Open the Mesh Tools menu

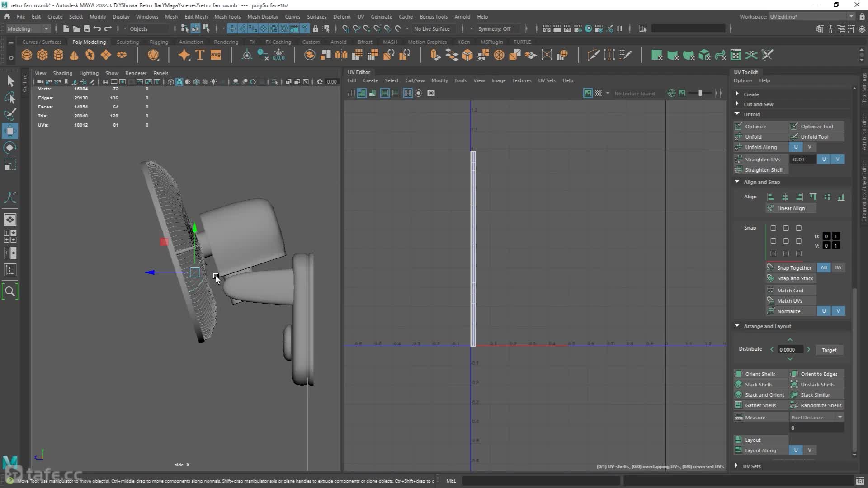click(227, 17)
